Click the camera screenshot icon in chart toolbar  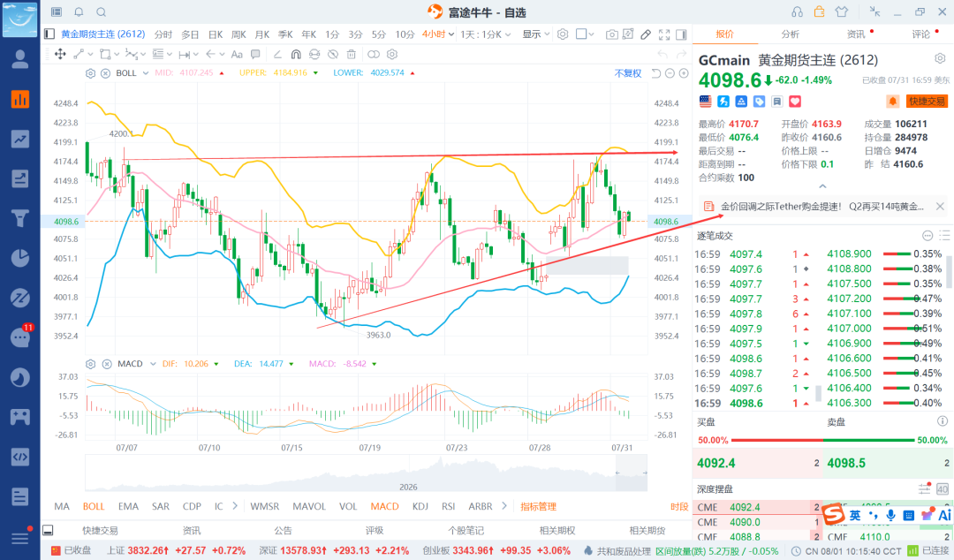pyautogui.click(x=611, y=34)
